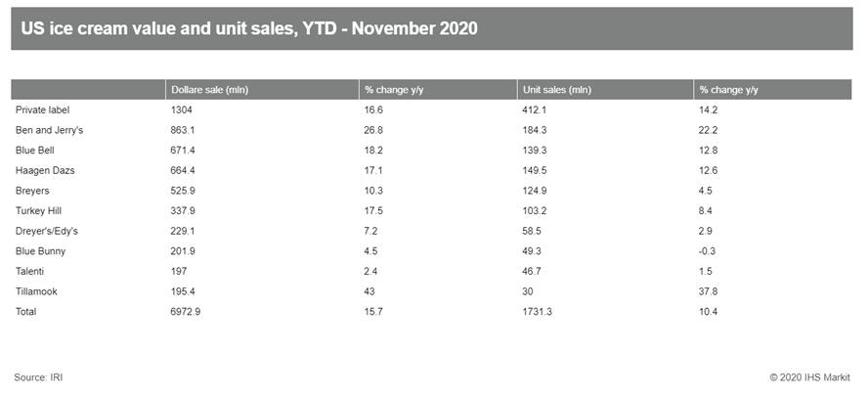Click the -0.3 Blue Bunny unit change cell

(708, 250)
